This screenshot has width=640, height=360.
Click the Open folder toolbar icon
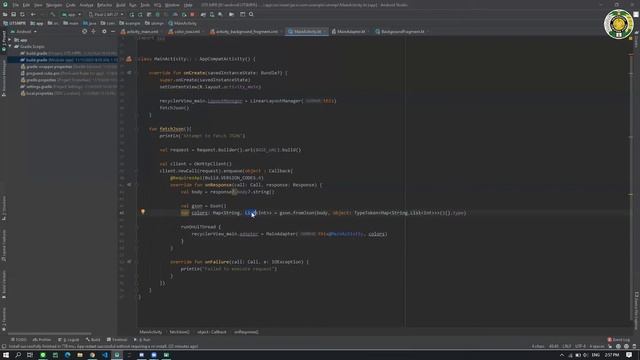(5, 14)
